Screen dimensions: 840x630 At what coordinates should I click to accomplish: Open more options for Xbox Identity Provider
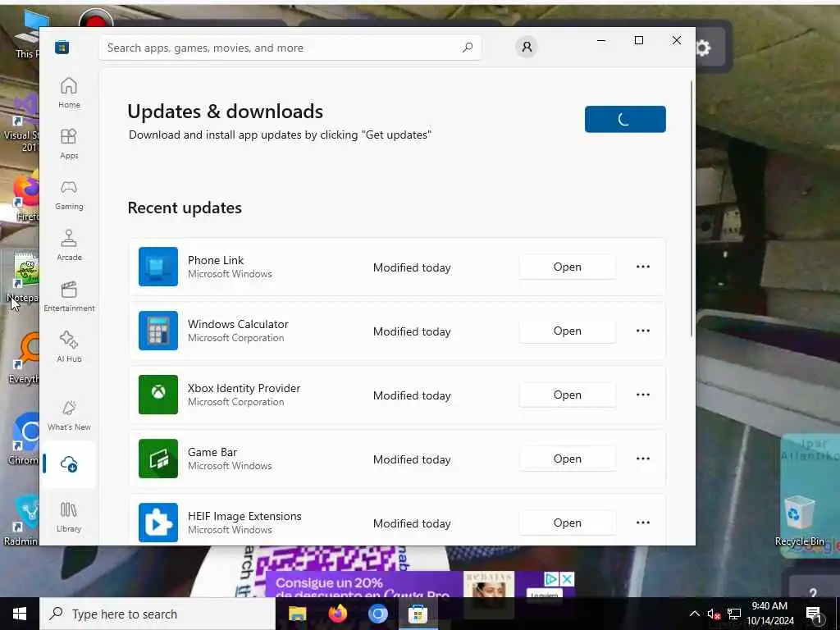pyautogui.click(x=643, y=395)
